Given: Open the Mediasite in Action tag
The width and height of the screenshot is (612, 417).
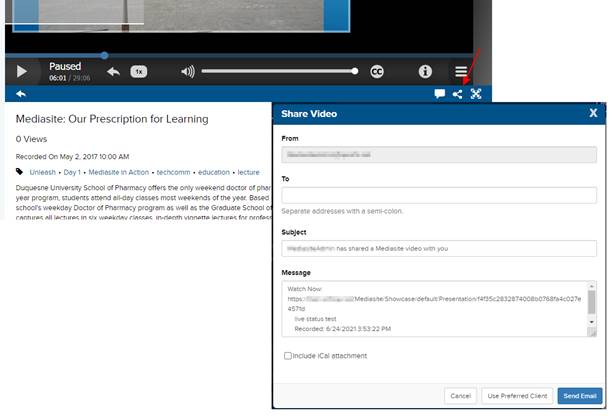Looking at the screenshot, I should [119, 172].
